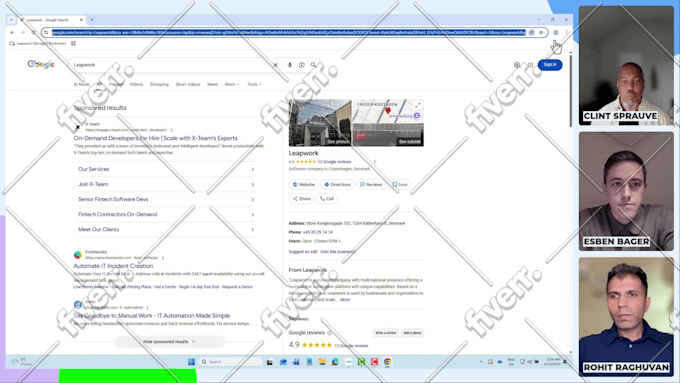Select the Leapwork - Google Search browser tab
Viewport: 680px width, 383px height.
(51, 20)
